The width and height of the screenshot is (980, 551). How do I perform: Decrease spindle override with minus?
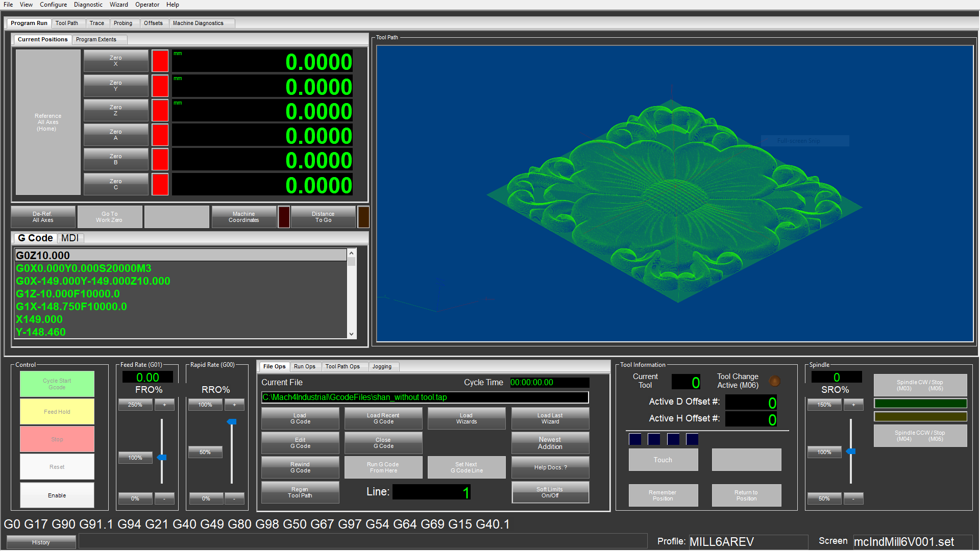coord(853,498)
